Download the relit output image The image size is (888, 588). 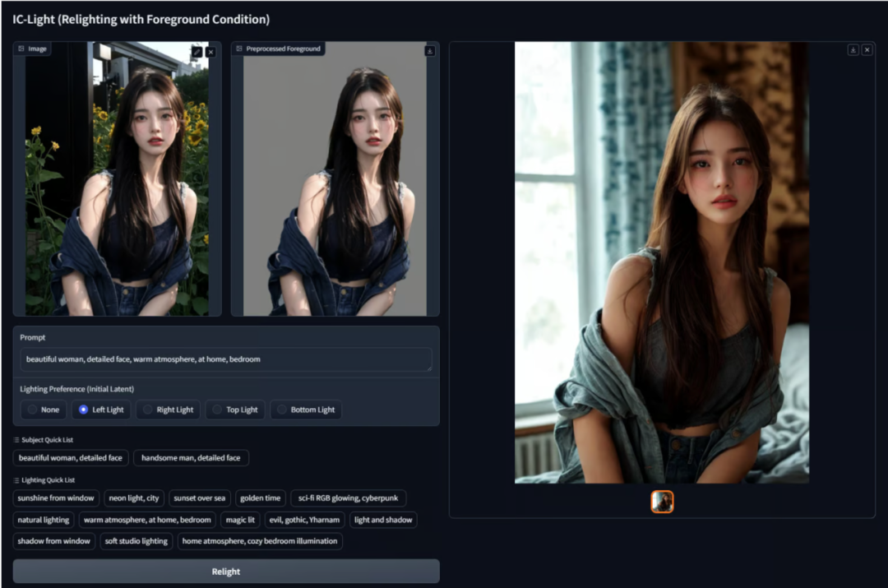[853, 50]
